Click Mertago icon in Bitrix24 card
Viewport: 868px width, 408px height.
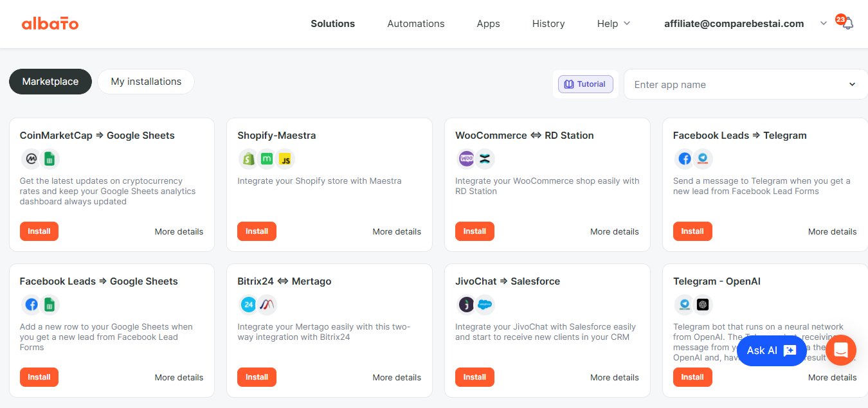click(x=267, y=305)
